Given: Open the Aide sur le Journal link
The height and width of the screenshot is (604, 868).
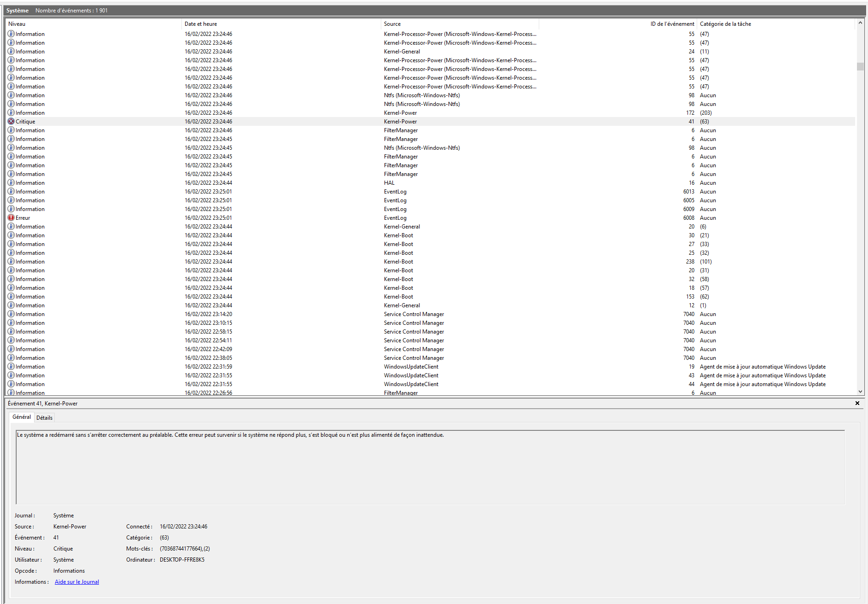Looking at the screenshot, I should (x=77, y=582).
